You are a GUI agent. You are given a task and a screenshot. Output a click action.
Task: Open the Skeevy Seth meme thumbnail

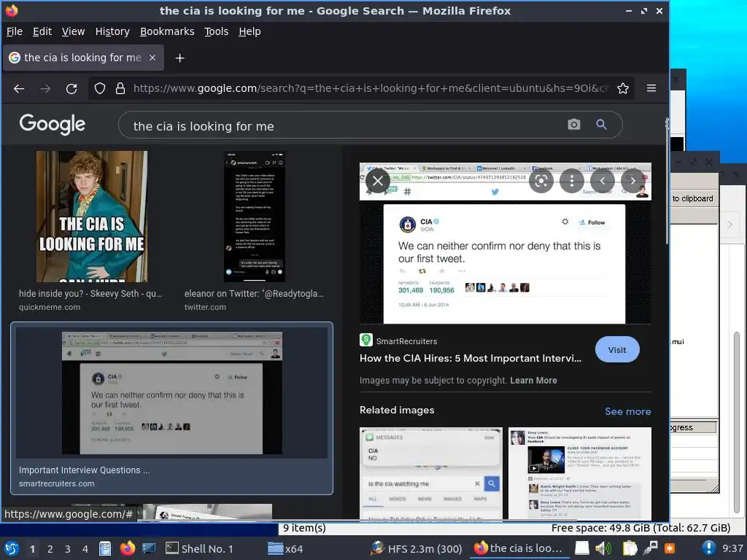coord(92,216)
